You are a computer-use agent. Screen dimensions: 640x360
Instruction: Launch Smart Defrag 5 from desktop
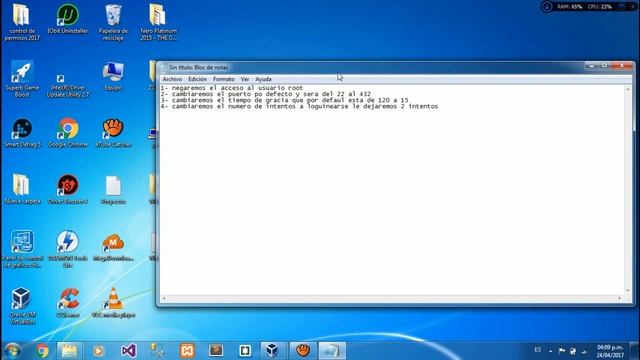coord(22,133)
